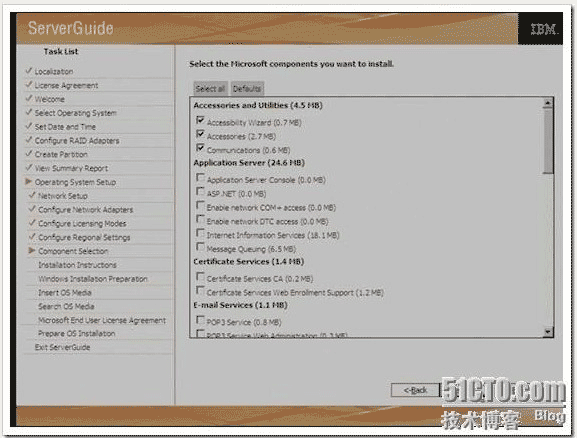Click the Localization checkmark icon
The width and height of the screenshot is (577, 438).
28,70
